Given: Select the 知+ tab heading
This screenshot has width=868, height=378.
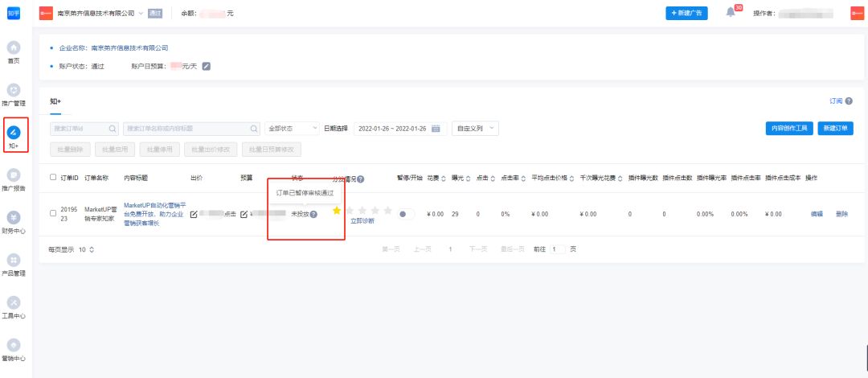Looking at the screenshot, I should [55, 101].
